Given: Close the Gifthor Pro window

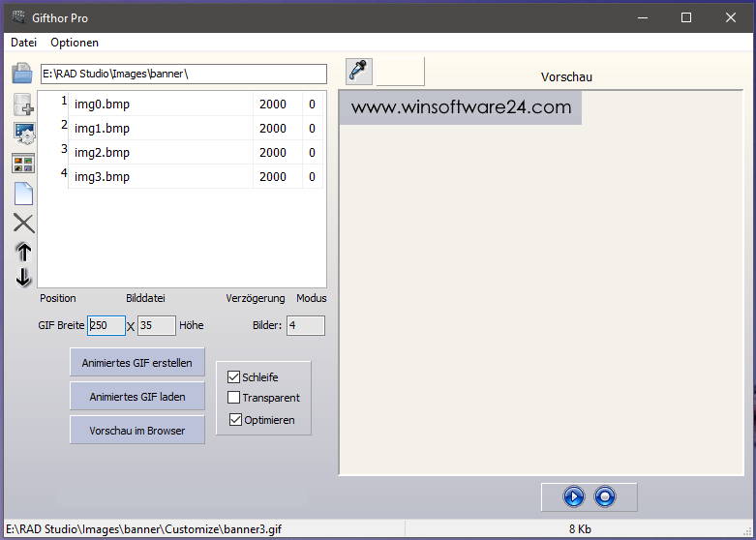Looking at the screenshot, I should click(731, 17).
